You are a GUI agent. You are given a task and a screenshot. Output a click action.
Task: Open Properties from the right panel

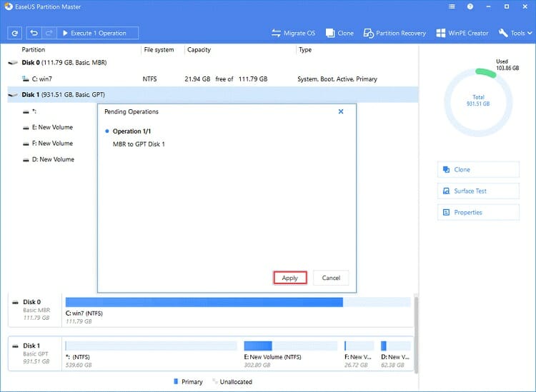pyautogui.click(x=477, y=213)
